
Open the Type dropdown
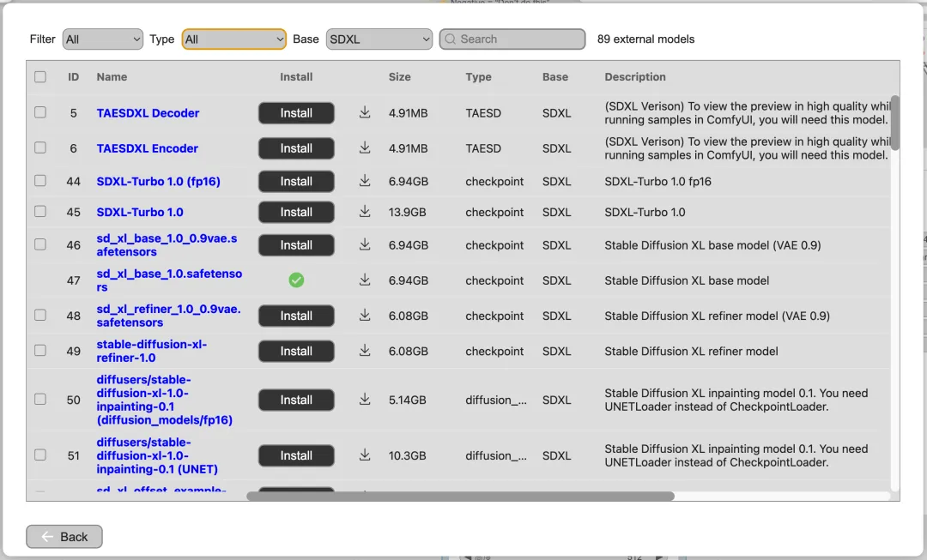tap(233, 39)
